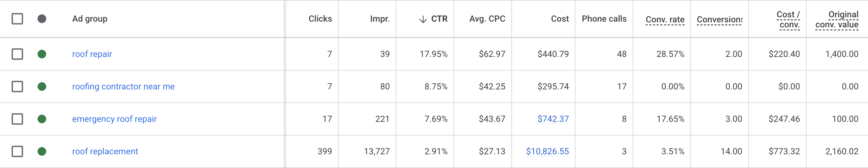Click the CTR sort arrow icon
The image size is (868, 168).
pyautogui.click(x=423, y=19)
